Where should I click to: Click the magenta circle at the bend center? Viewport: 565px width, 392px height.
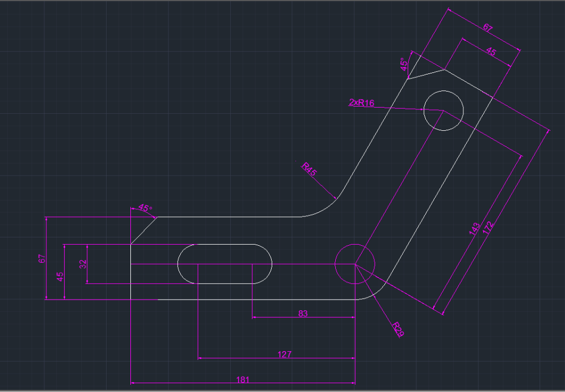click(x=355, y=244)
